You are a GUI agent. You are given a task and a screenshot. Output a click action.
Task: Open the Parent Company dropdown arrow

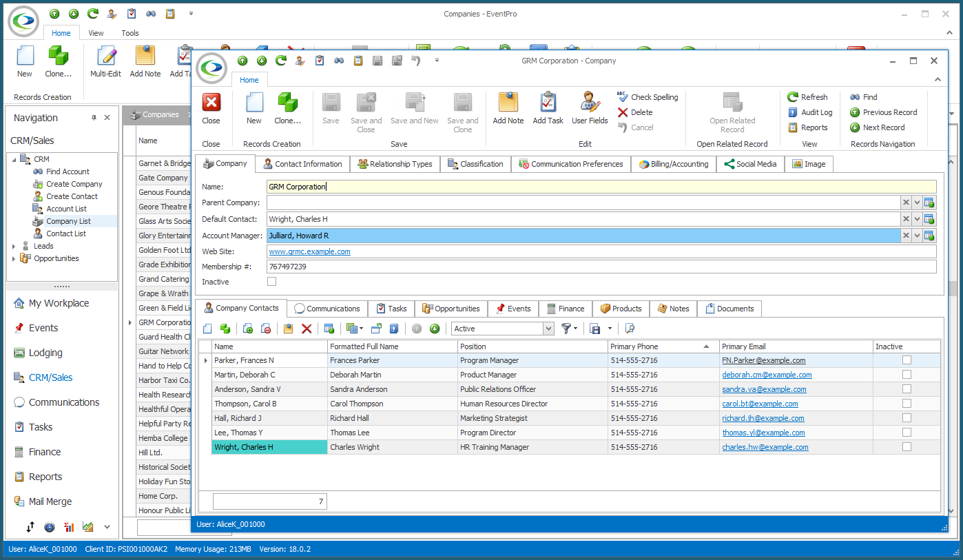point(918,203)
